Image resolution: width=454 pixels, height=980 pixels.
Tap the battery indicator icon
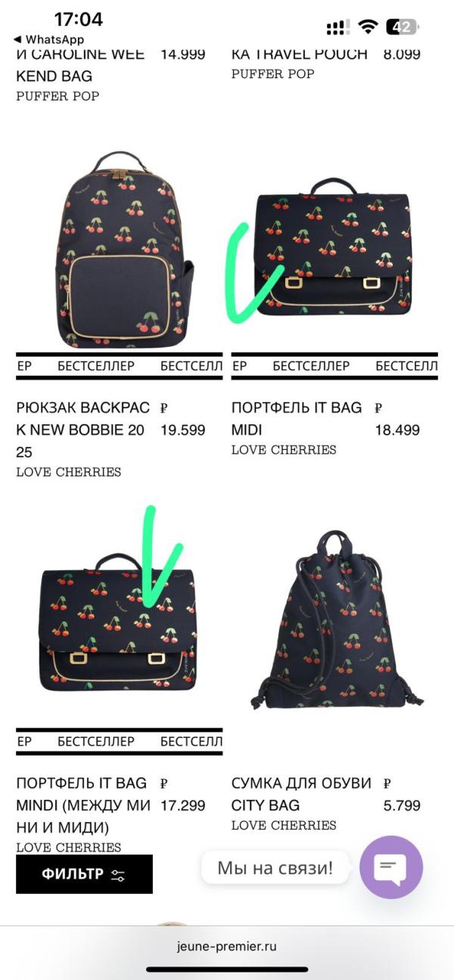402,27
